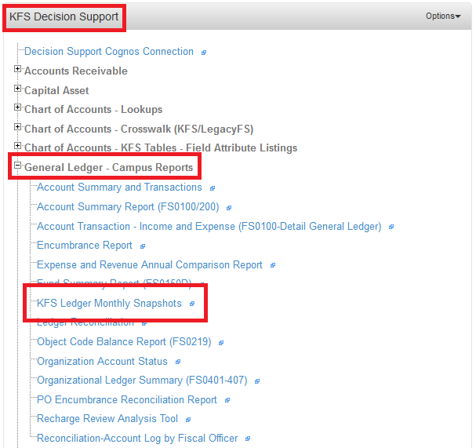
Task: Click external icon beside Reconciliation-Account Log
Action: tap(248, 439)
